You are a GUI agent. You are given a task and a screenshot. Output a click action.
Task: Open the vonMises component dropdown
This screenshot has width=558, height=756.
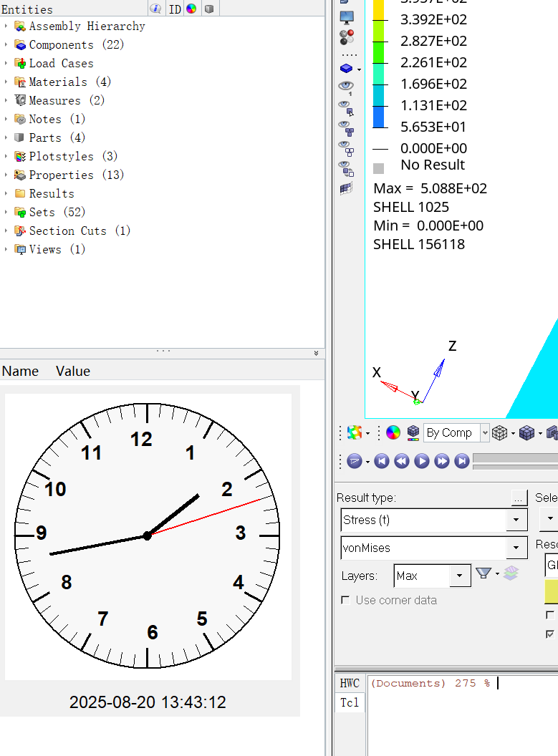pyautogui.click(x=516, y=548)
